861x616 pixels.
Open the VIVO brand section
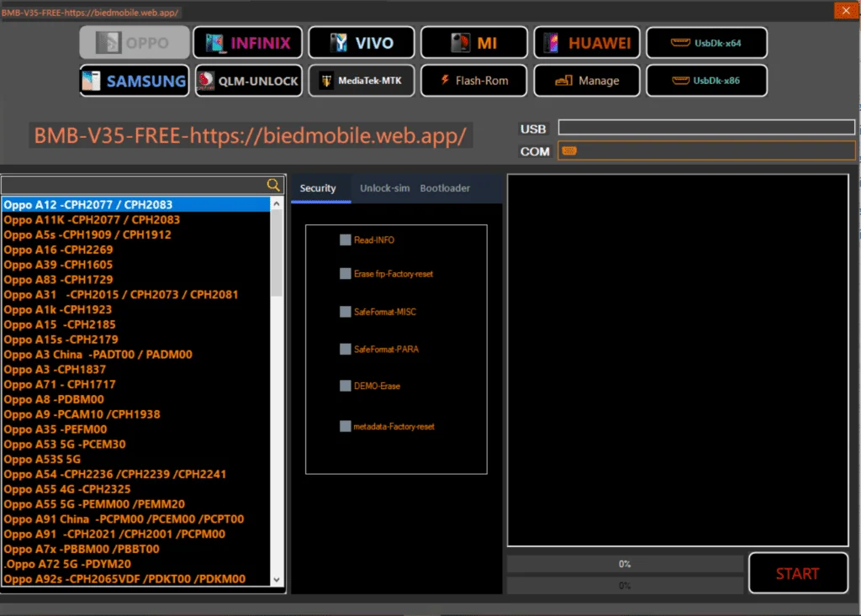(362, 42)
